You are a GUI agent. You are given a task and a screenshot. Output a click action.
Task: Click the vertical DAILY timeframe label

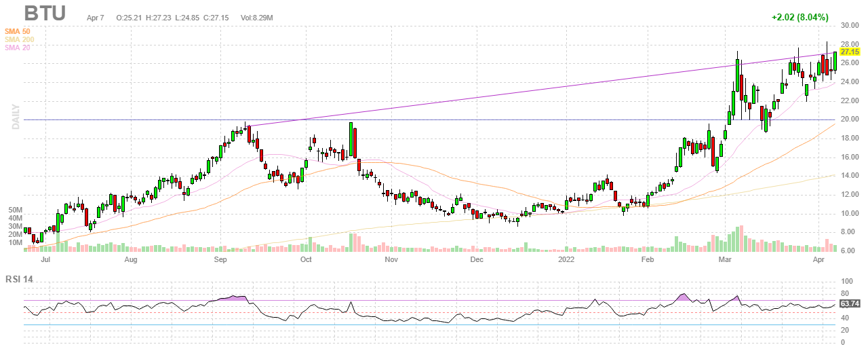click(15, 116)
